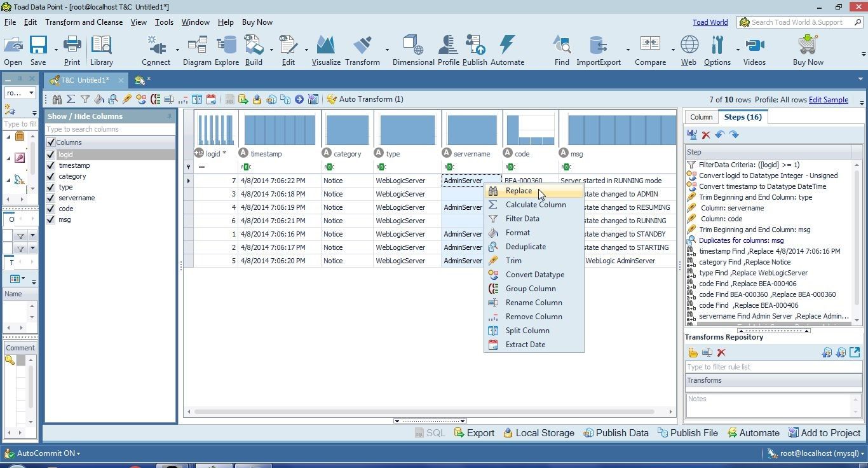Open the Toad World link
Screen dimensions: 868x468
(x=710, y=22)
